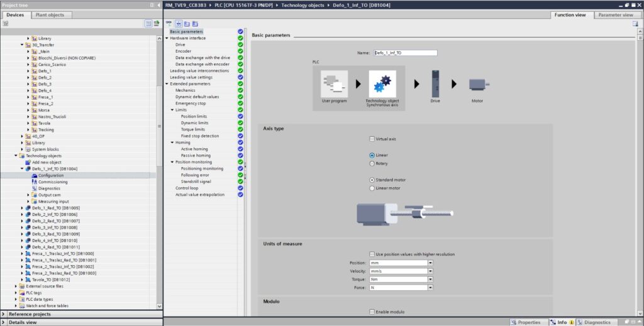Select the Rotary axis radio button
Viewport: 644px width, 326px height.
(x=372, y=163)
